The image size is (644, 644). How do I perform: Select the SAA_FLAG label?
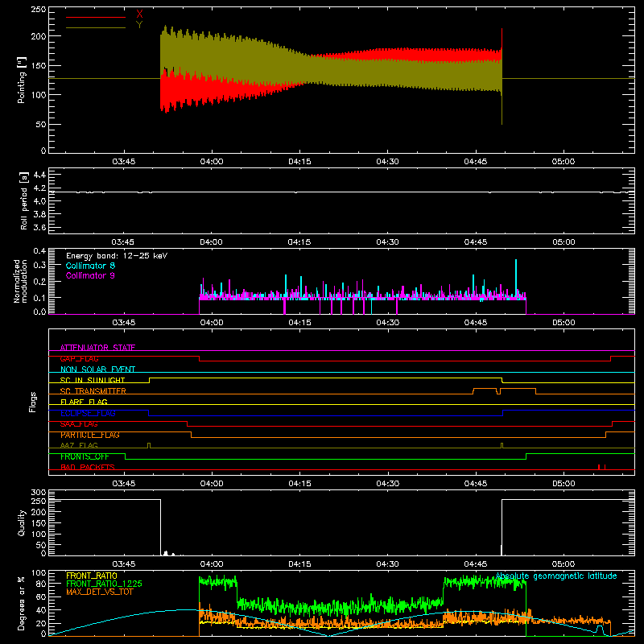tap(79, 424)
